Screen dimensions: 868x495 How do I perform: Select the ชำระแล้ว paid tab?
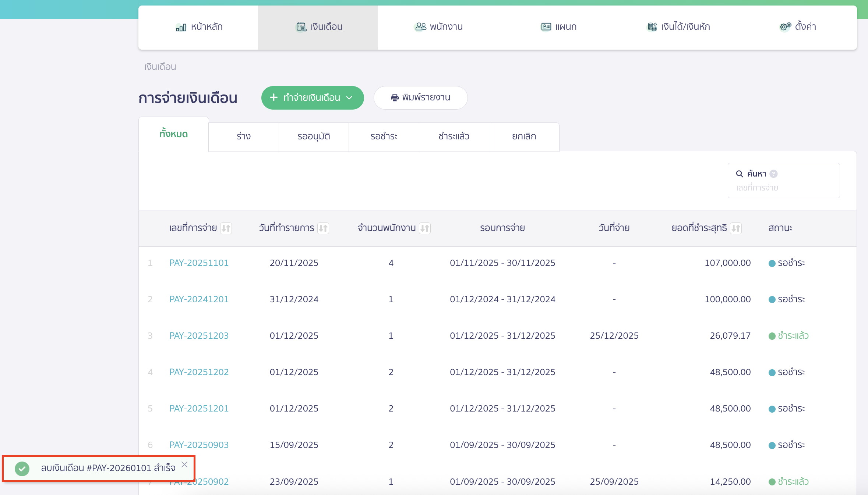[x=454, y=136]
